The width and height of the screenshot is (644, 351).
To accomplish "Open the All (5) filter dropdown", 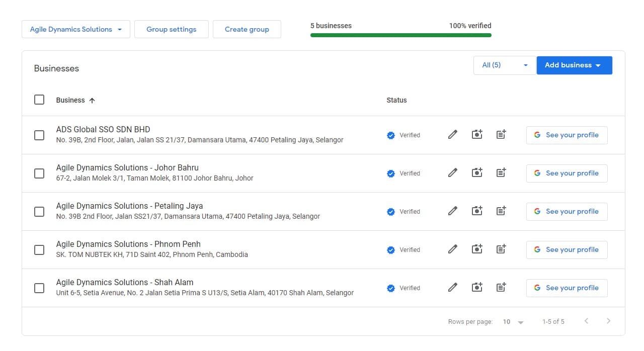I will (x=505, y=65).
